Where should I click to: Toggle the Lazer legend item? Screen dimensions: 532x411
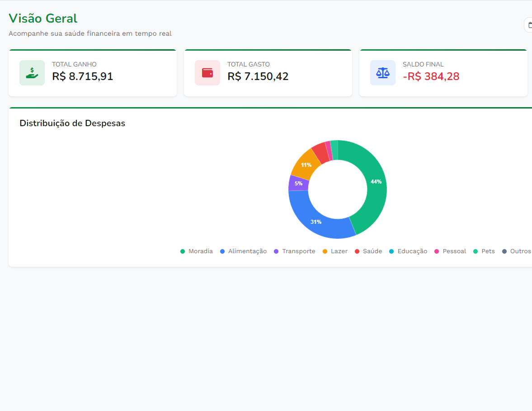335,251
